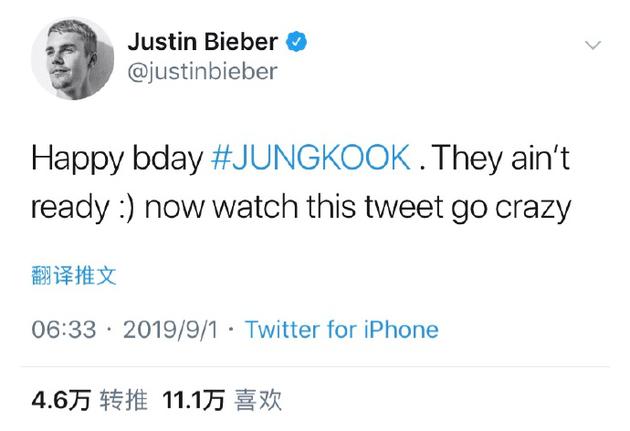Open the Justin Bieber display name
The width and height of the screenshot is (630, 431).
point(204,42)
